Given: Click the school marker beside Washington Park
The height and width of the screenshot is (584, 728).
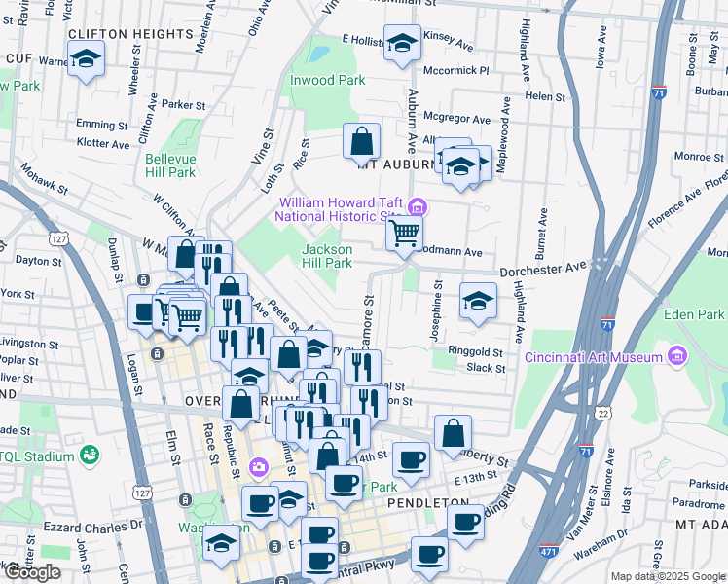Looking at the screenshot, I should coord(222,546).
